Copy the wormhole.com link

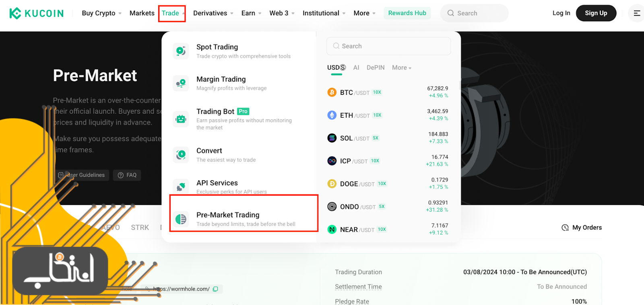pos(216,289)
